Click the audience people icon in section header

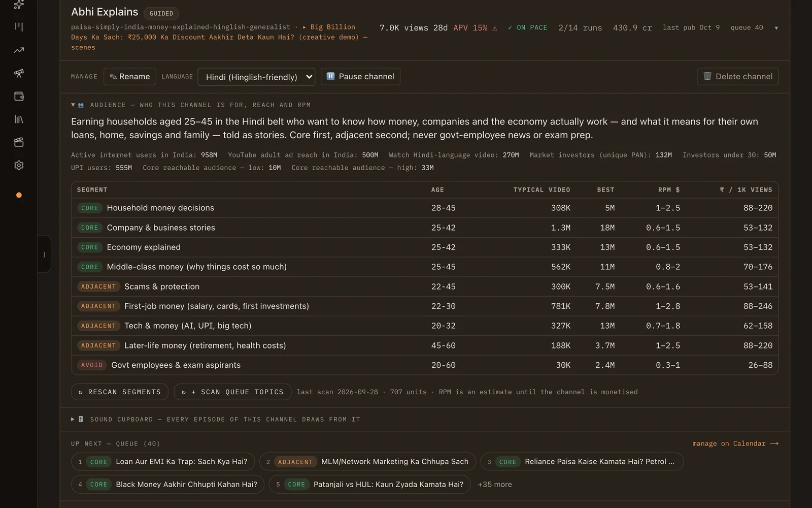click(x=81, y=105)
